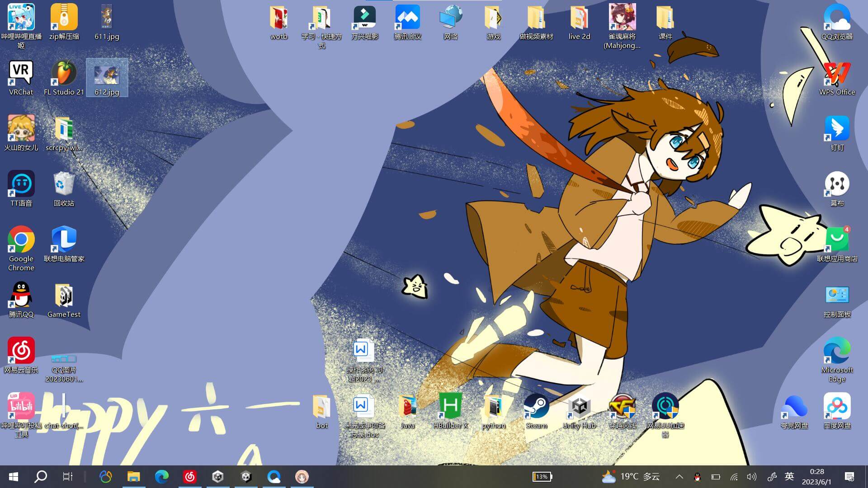Select the 612.jpg image file
This screenshot has height=488, width=868.
tap(107, 78)
